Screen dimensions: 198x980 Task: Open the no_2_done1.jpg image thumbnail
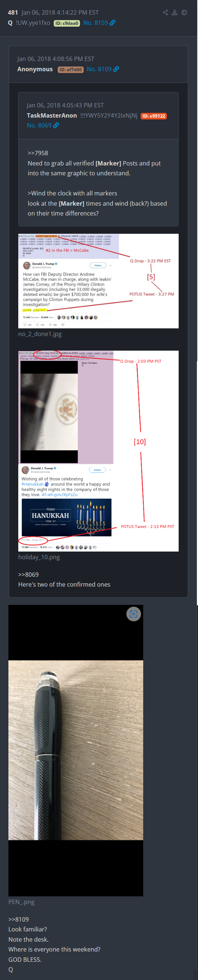[x=98, y=281]
